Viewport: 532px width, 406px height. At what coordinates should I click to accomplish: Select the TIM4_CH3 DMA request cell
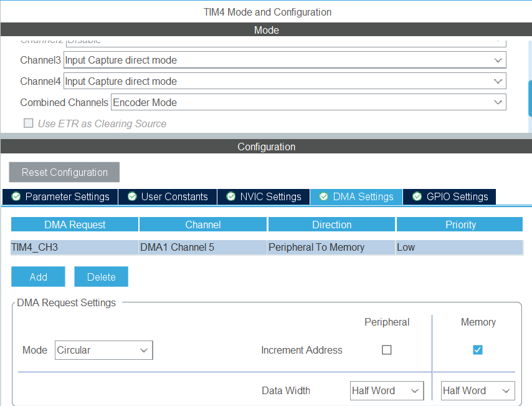point(75,248)
